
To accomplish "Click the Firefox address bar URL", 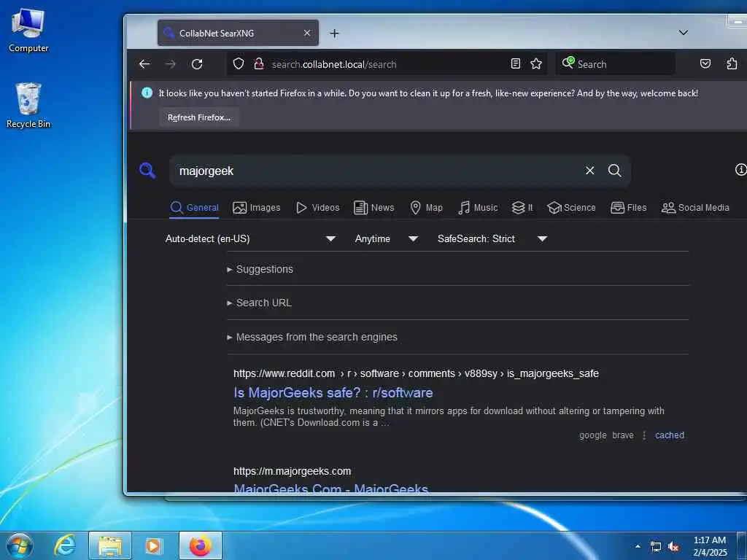I will click(x=333, y=64).
